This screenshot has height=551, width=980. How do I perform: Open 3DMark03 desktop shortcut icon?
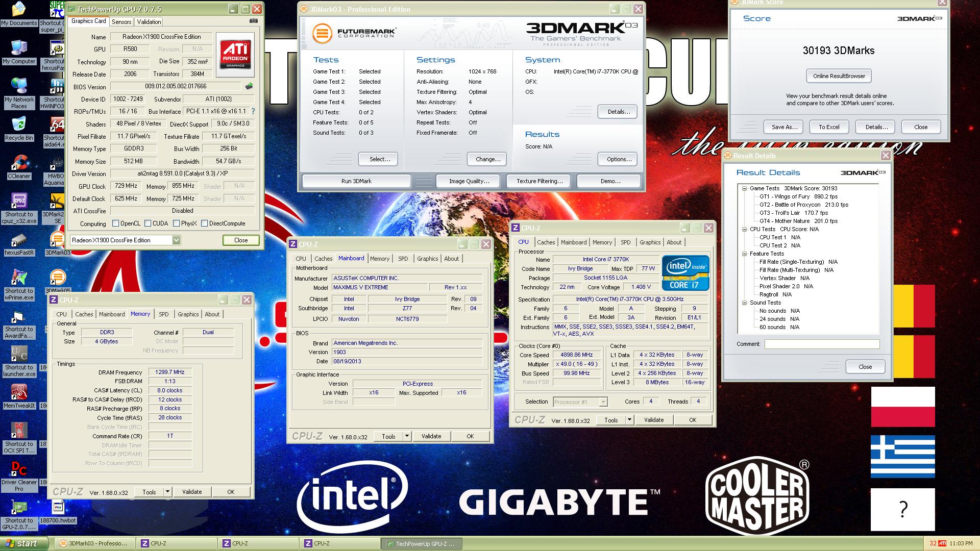[58, 243]
